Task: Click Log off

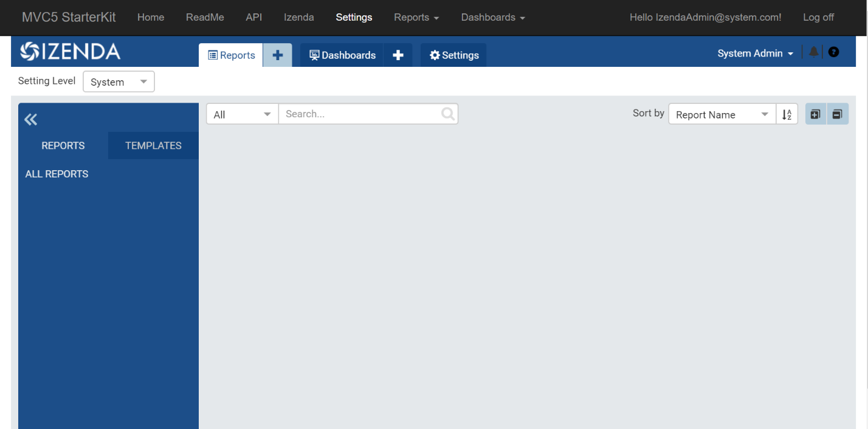Action: tap(818, 18)
